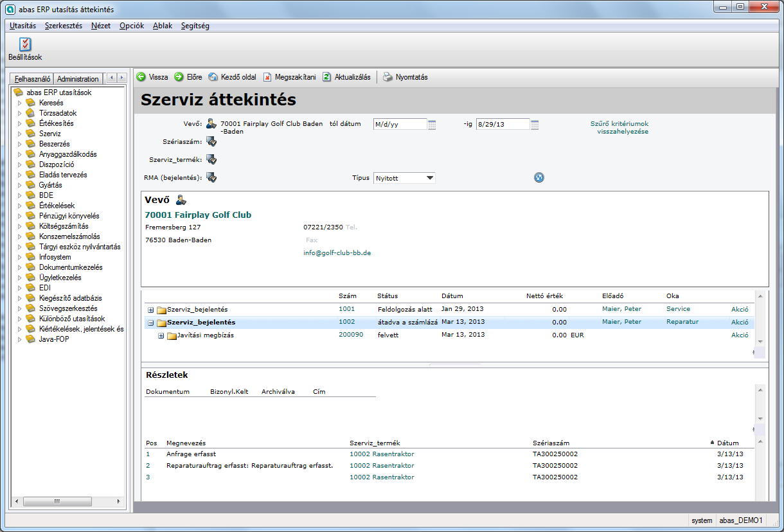Open the Segítség menu

pos(195,26)
